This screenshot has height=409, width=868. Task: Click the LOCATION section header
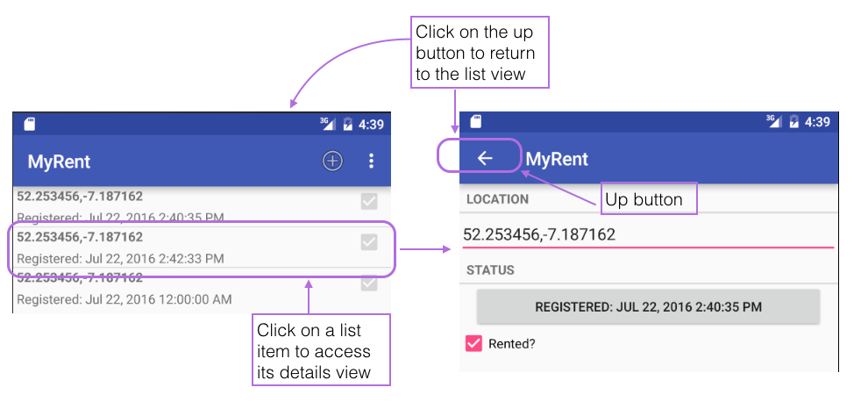tap(498, 199)
